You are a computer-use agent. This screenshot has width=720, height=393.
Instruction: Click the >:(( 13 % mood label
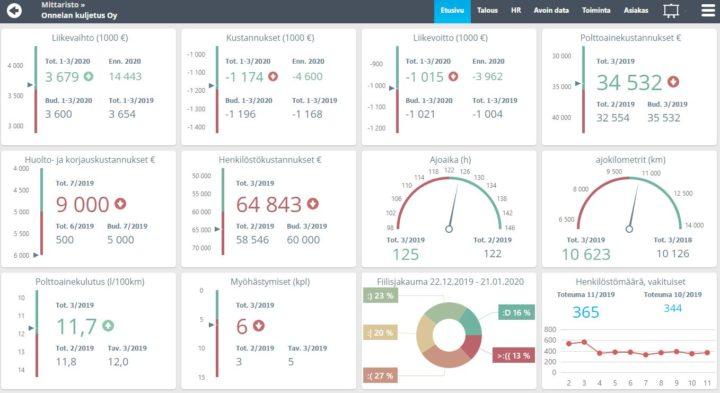point(513,355)
